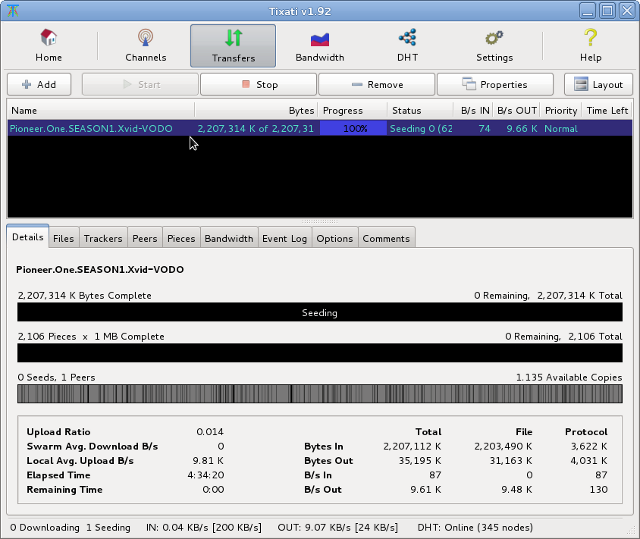Image resolution: width=640 pixels, height=539 pixels.
Task: Open the DHT network section
Action: tap(407, 45)
